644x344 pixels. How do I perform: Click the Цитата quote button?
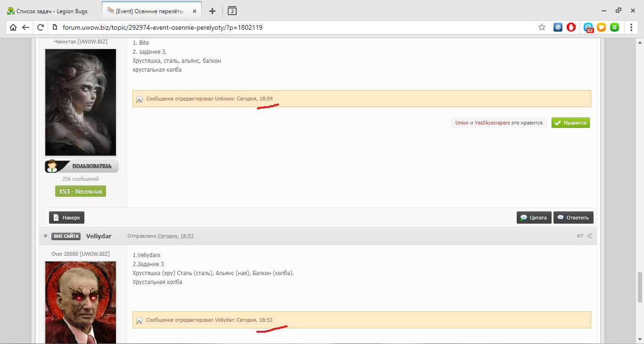534,218
